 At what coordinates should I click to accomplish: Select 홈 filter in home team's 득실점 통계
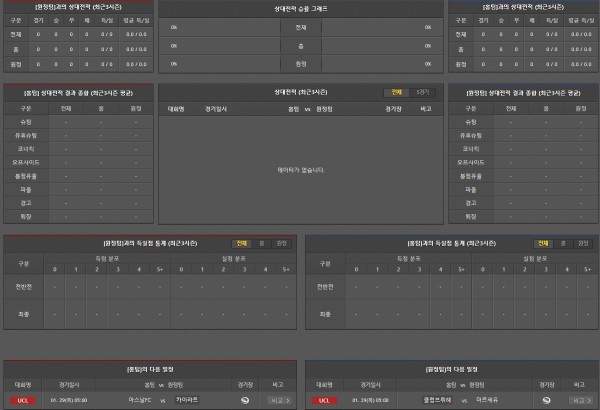262,243
